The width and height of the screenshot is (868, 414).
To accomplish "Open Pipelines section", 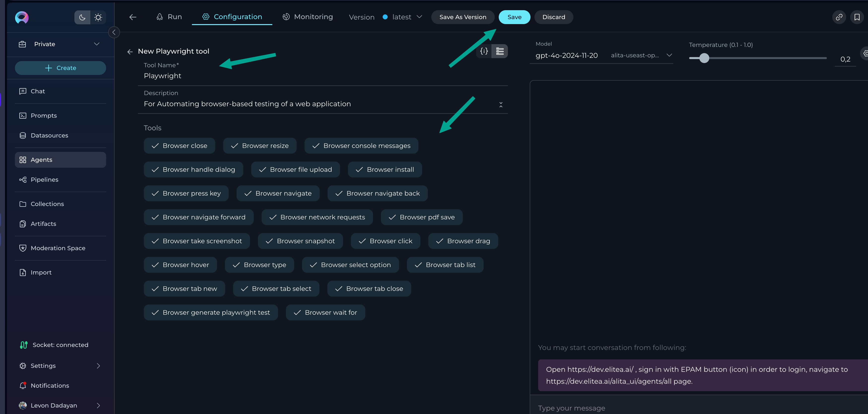I will (x=60, y=180).
